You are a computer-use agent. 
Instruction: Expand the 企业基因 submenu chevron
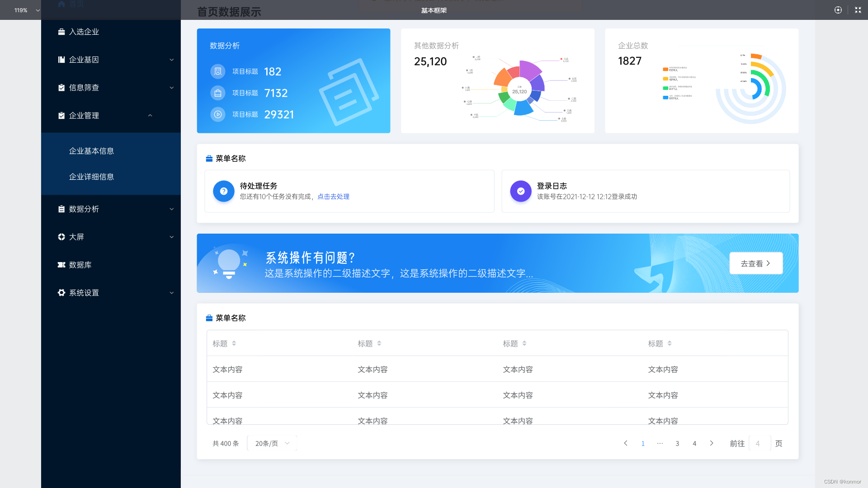[172, 60]
